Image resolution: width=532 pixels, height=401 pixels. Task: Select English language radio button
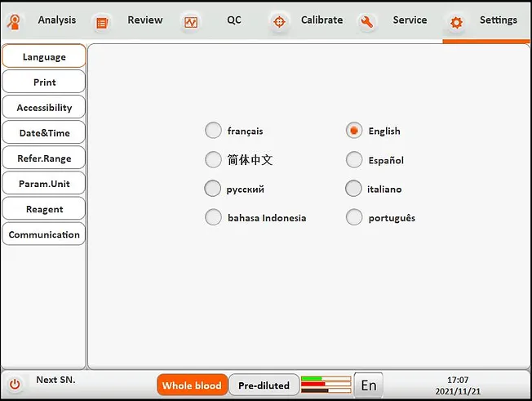[354, 131]
